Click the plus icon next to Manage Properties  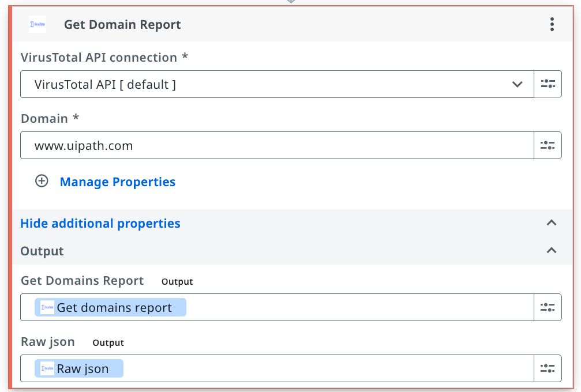point(42,181)
